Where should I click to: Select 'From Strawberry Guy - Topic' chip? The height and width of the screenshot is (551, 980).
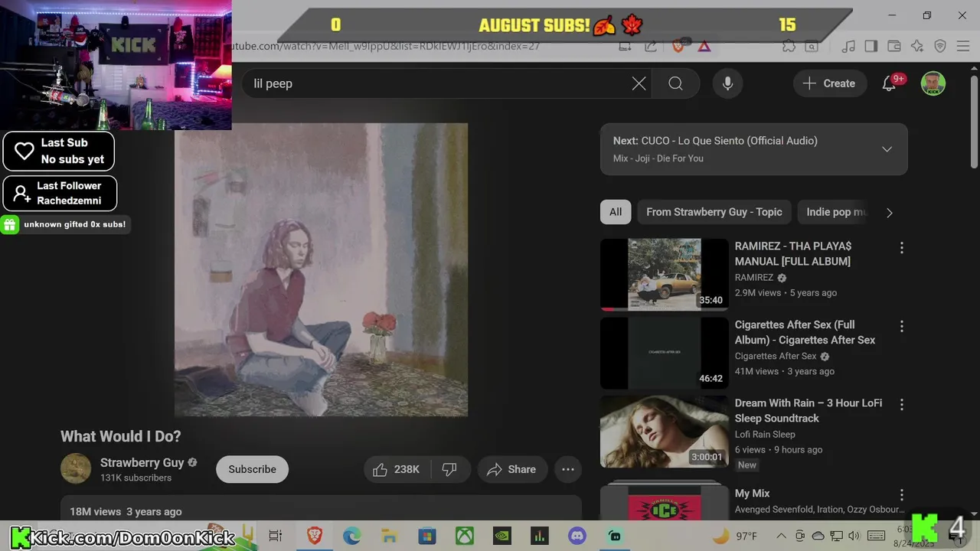714,212
